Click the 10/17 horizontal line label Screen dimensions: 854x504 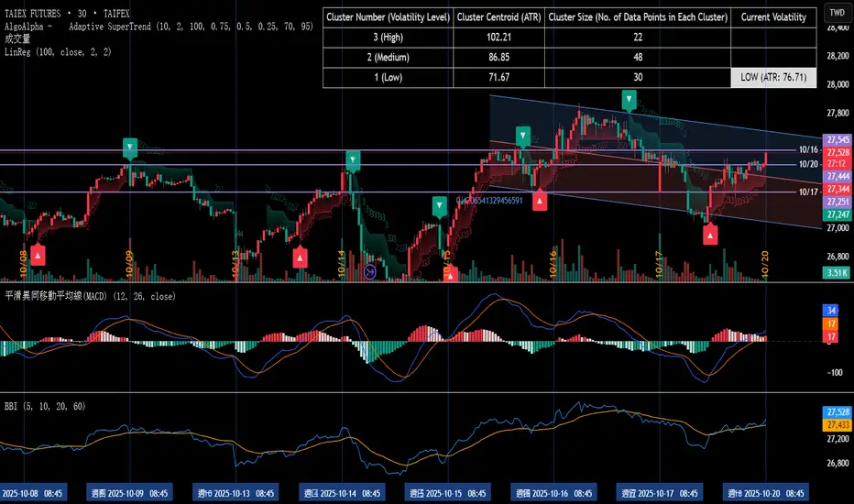click(808, 192)
